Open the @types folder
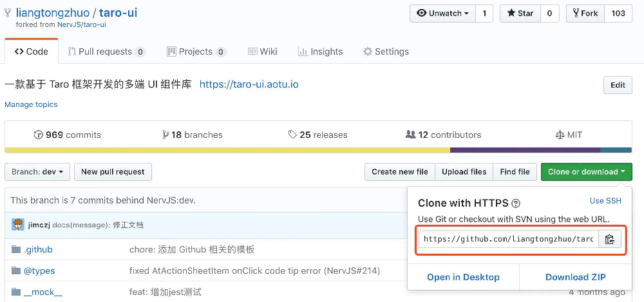Viewport: 644px width, 302px height. [39, 271]
